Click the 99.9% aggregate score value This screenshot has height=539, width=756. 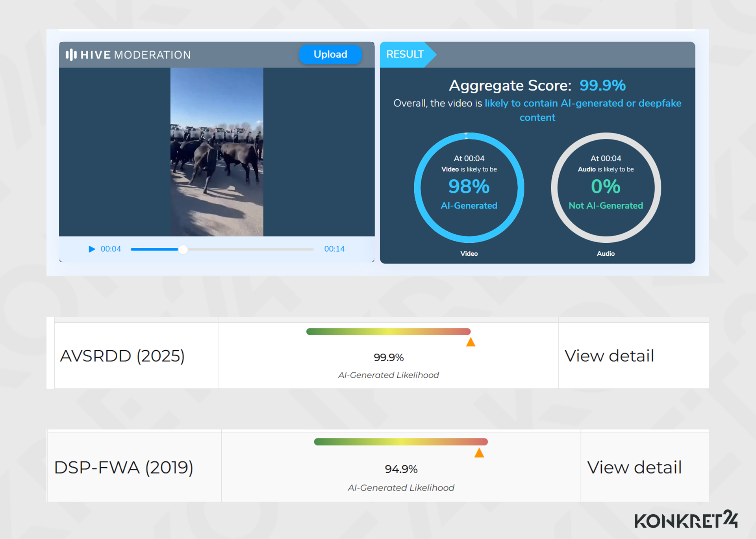pos(602,85)
